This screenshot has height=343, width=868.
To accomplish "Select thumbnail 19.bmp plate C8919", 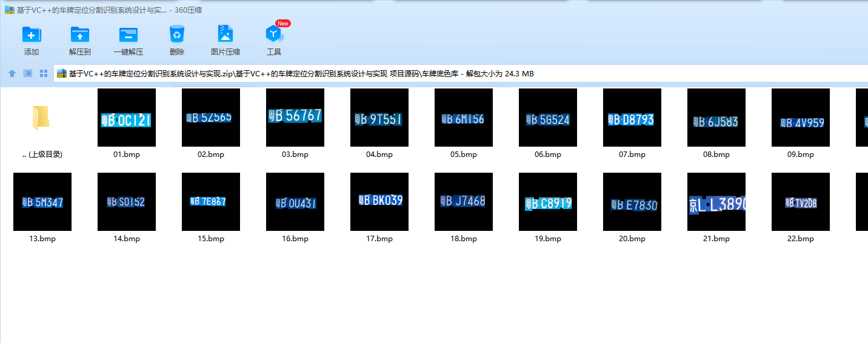I will 548,202.
